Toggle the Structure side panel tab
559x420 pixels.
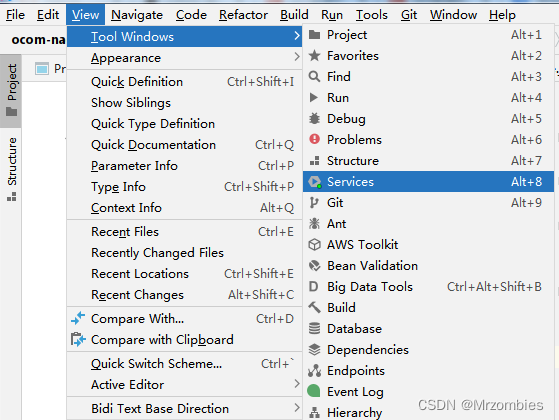click(11, 168)
